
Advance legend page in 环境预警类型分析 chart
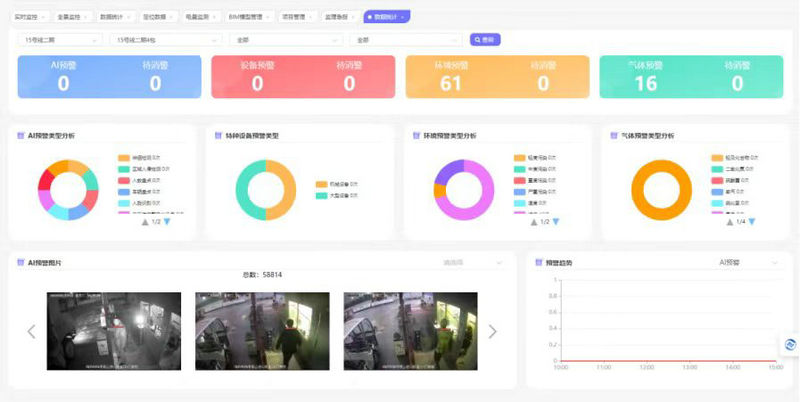click(557, 222)
